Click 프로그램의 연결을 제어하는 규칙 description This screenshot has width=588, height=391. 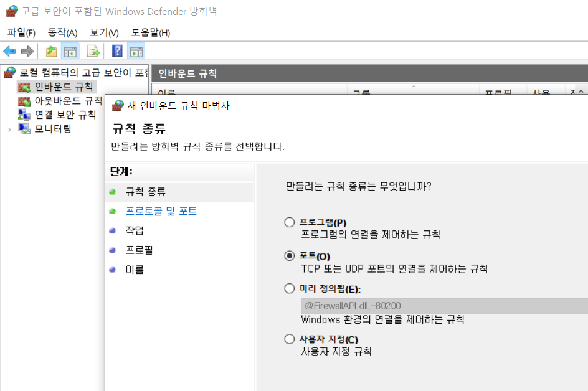371,235
